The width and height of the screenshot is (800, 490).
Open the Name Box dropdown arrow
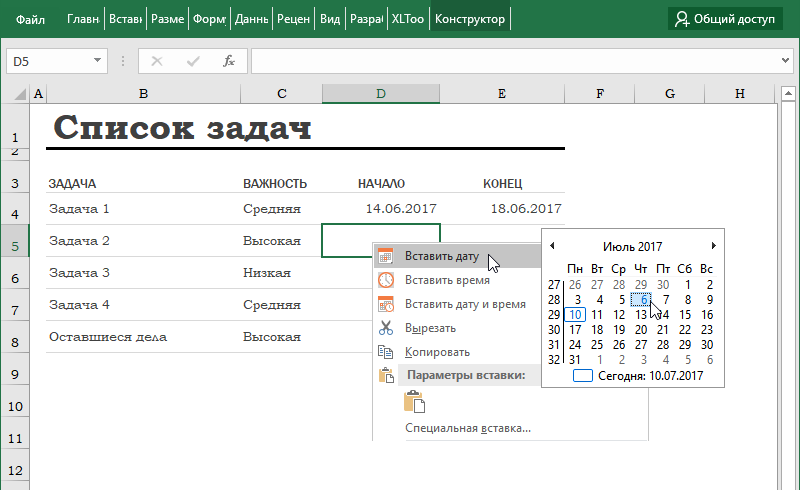coord(98,61)
